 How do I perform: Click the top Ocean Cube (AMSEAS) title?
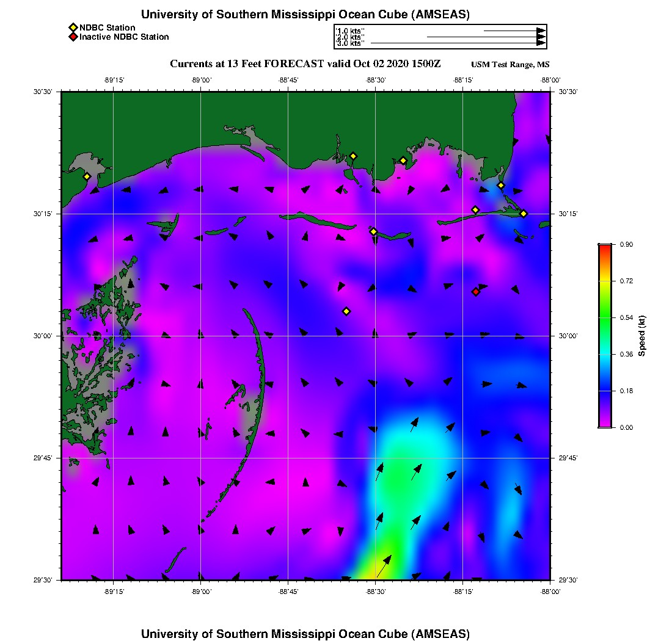tap(305, 15)
